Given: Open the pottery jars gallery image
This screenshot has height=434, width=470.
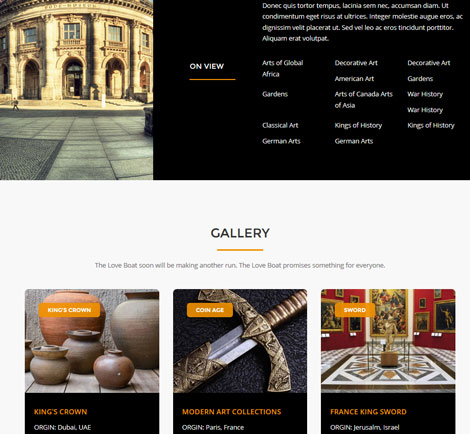Looking at the screenshot, I should tap(92, 341).
